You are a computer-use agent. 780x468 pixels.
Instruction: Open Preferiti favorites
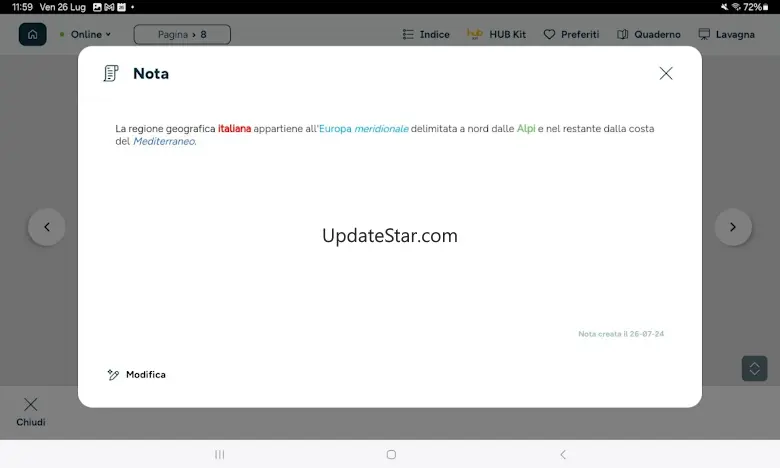tap(571, 34)
